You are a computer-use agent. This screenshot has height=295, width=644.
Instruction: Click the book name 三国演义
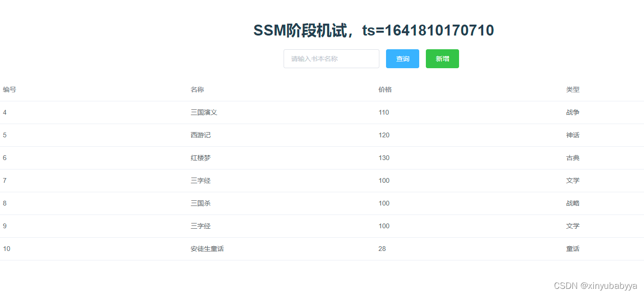[204, 112]
